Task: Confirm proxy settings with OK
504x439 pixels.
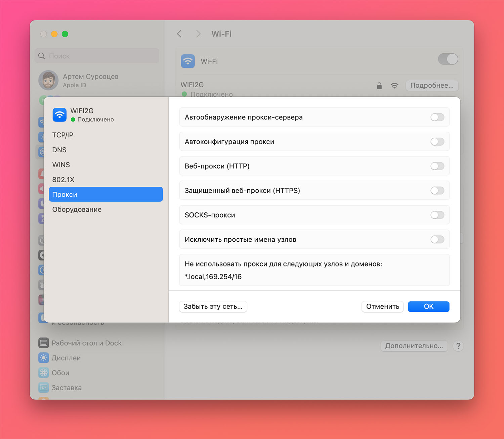Action: (429, 306)
